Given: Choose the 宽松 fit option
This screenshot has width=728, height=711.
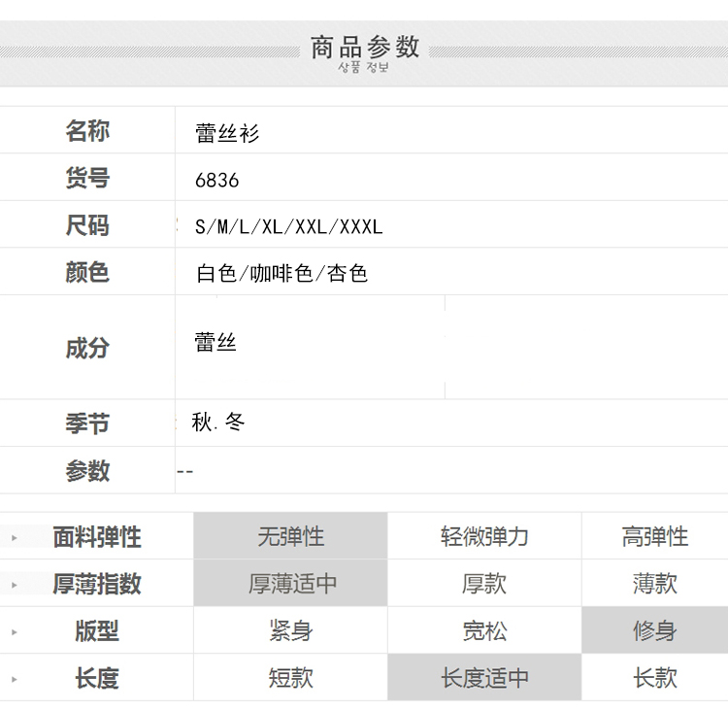Looking at the screenshot, I should (x=484, y=630).
